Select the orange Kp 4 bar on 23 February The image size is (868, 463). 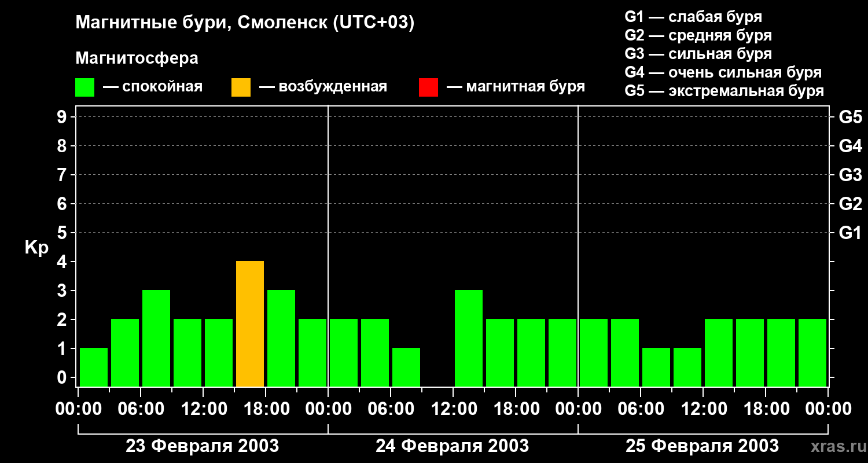click(250, 324)
